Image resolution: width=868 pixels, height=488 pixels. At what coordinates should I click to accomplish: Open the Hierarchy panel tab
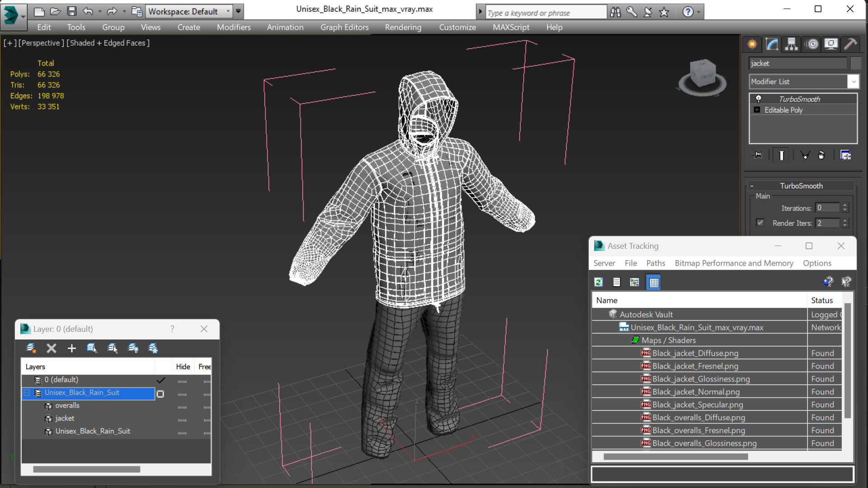(791, 44)
